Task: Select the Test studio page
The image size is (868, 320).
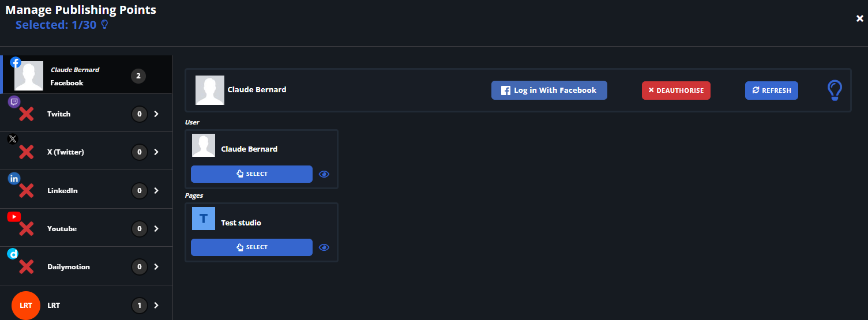Action: click(x=251, y=247)
